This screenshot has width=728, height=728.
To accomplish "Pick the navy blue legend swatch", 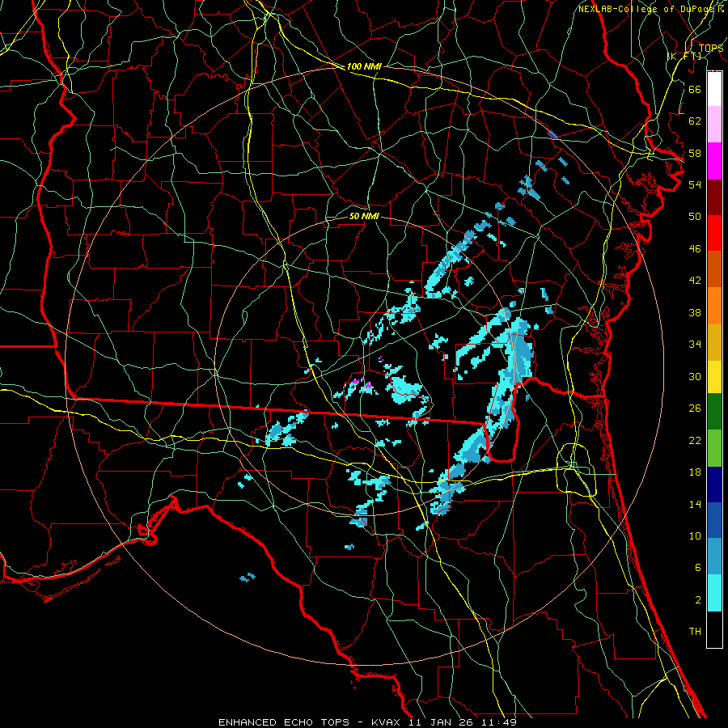I will [714, 485].
